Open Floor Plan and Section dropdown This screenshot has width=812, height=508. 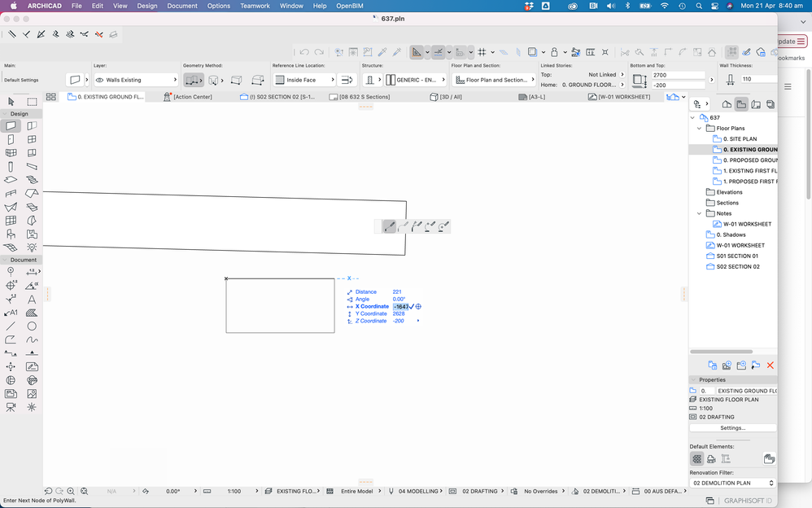point(494,80)
